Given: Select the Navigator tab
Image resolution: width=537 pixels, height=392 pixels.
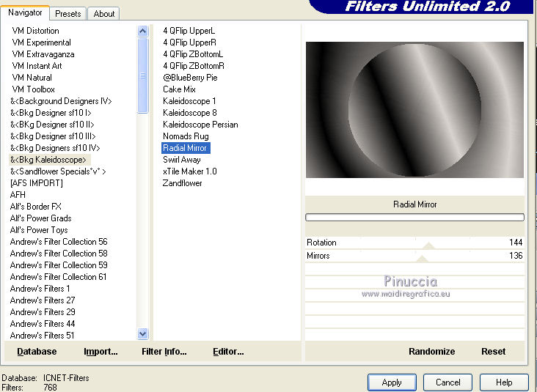Looking at the screenshot, I should pos(25,12).
